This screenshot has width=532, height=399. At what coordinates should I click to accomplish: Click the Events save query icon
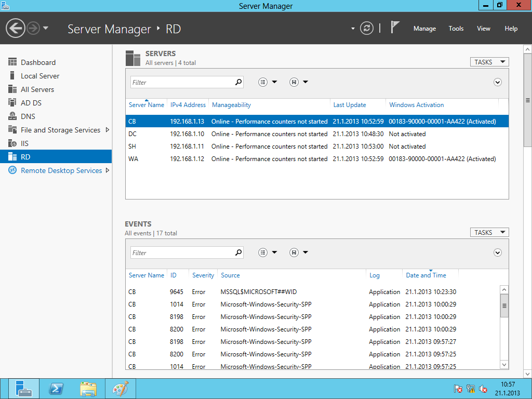[x=294, y=252]
